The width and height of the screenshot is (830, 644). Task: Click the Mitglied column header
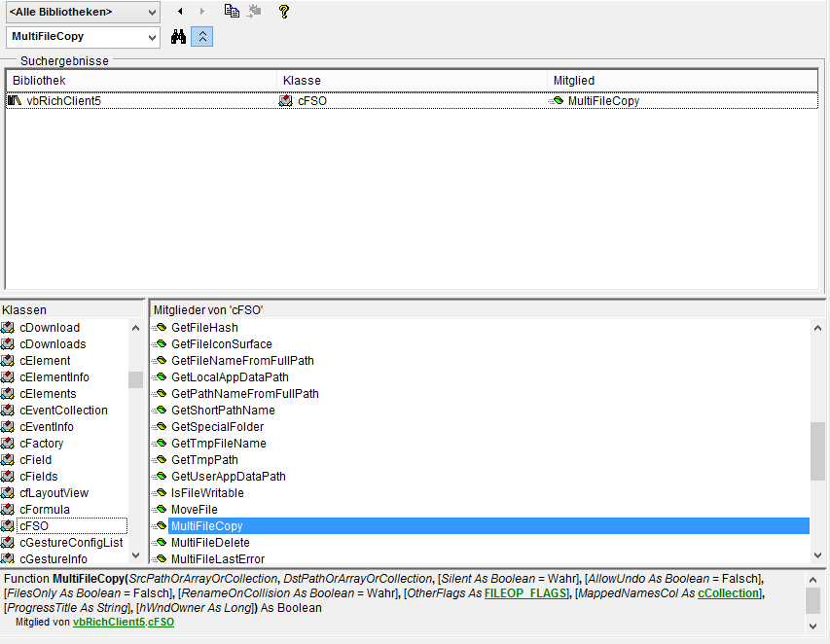point(681,81)
